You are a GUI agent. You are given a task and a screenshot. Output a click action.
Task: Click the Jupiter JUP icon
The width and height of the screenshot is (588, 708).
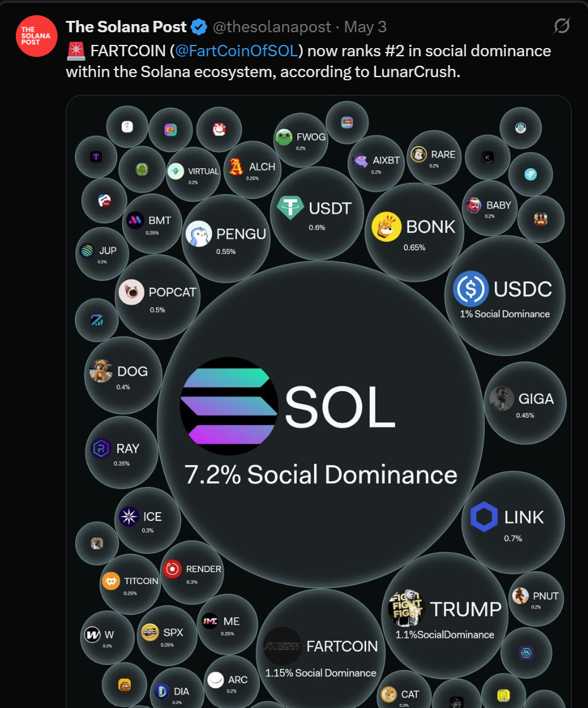(87, 250)
